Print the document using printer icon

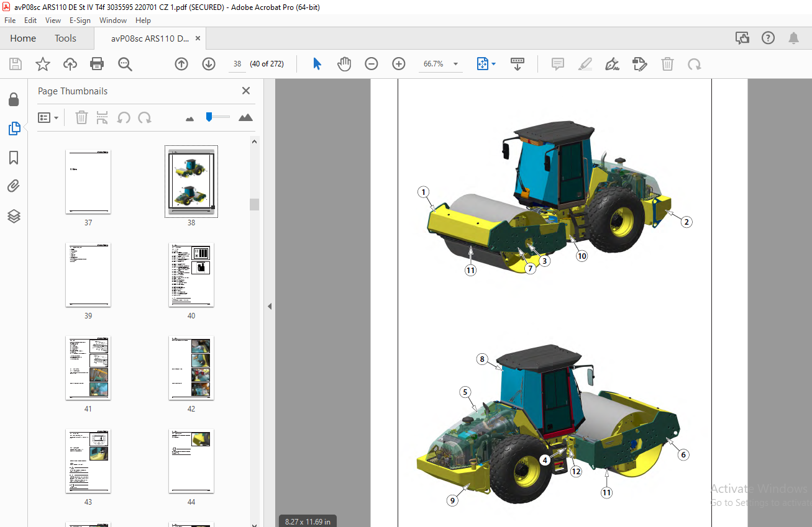pos(97,64)
